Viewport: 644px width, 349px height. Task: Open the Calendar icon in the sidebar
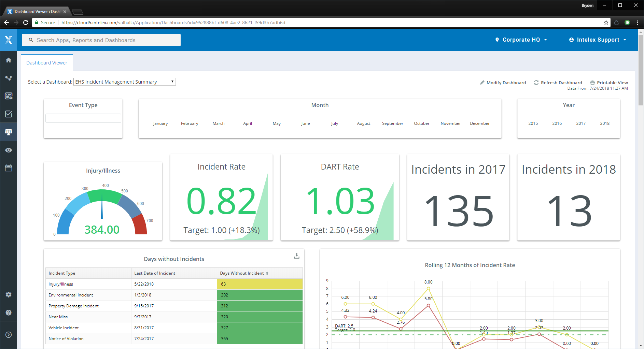[9, 168]
